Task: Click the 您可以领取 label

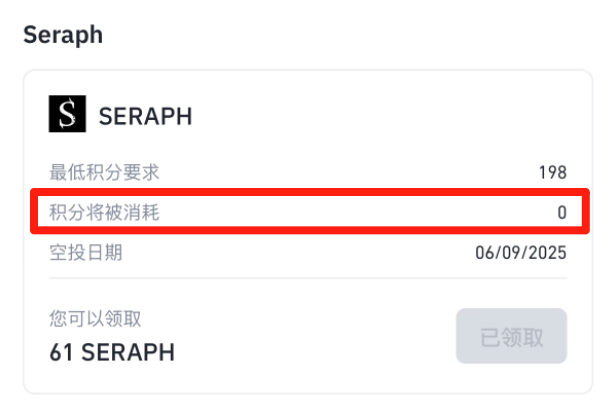Action: [x=95, y=319]
